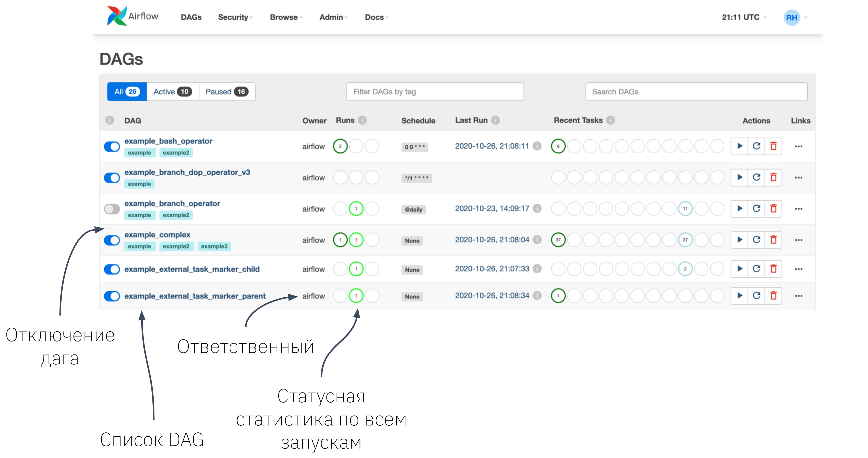Trigger the example_complex DAG
Image resolution: width=868 pixels, height=458 pixels.
coord(740,240)
